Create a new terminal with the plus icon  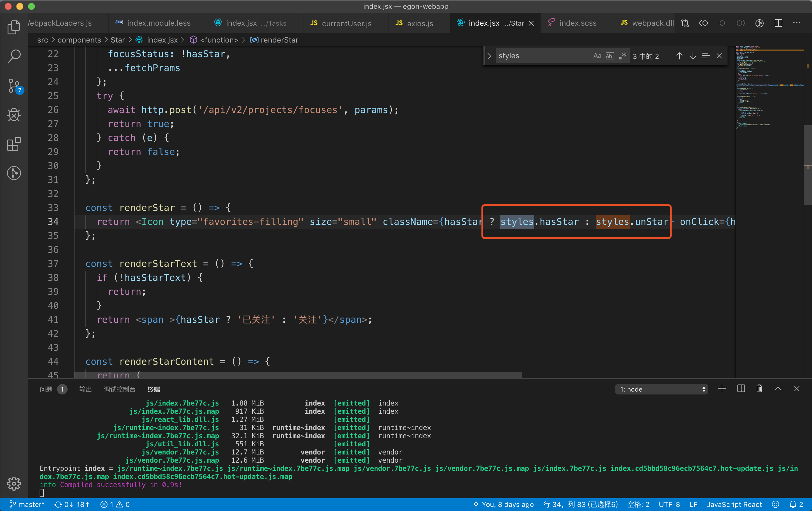tap(722, 389)
